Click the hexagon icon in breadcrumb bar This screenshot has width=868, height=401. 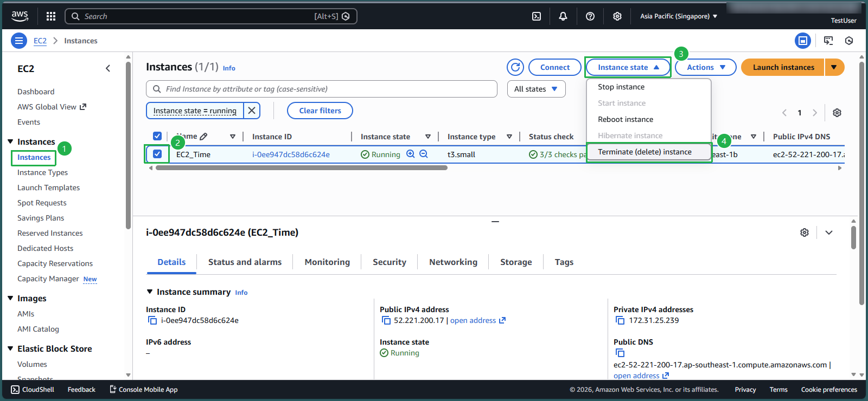[x=849, y=41]
